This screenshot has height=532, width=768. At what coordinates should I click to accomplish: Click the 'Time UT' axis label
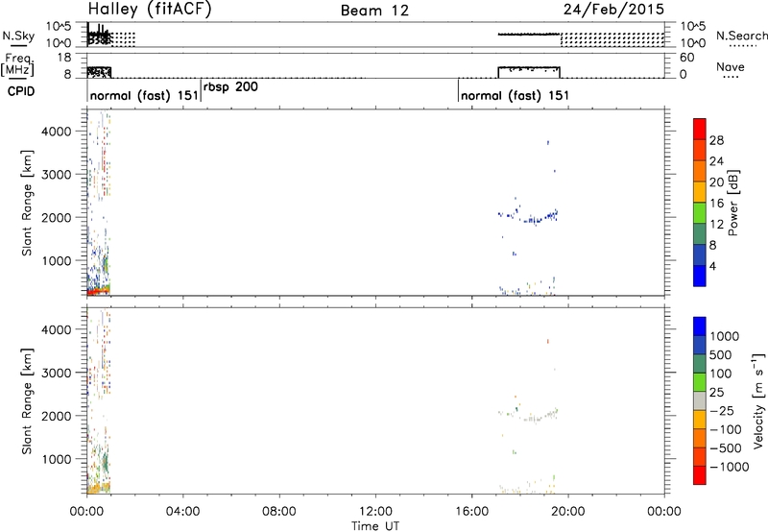click(375, 526)
